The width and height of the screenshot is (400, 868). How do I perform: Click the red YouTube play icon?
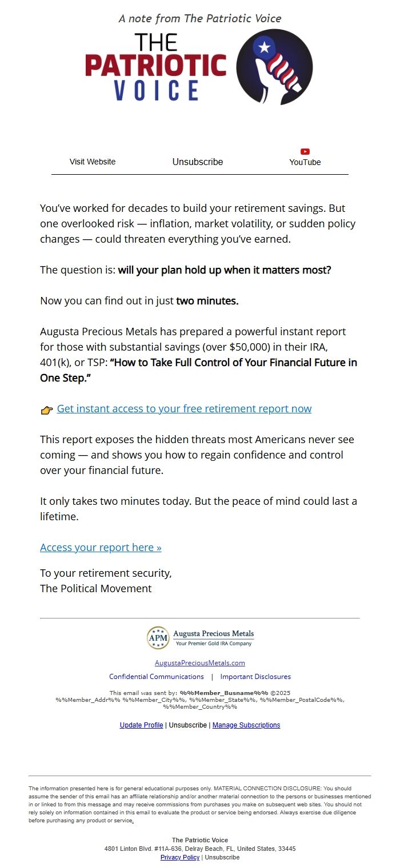[305, 151]
